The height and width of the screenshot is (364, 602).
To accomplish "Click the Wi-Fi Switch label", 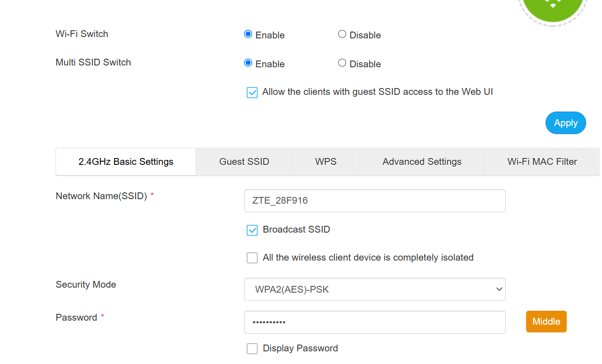I will click(82, 34).
